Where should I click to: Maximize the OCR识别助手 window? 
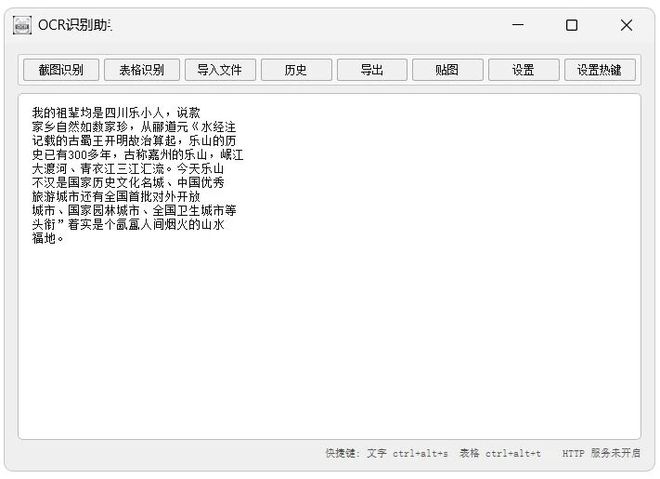coord(572,25)
